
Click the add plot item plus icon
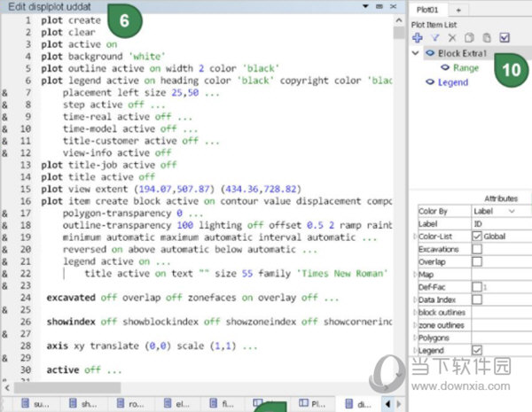(x=418, y=37)
